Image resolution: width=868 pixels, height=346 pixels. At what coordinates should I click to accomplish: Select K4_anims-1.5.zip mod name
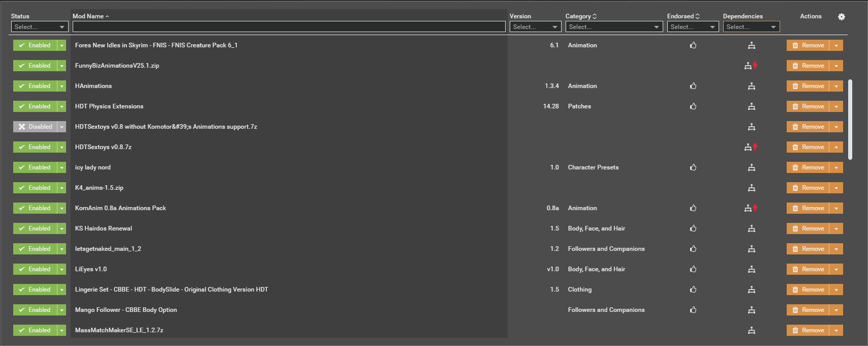(x=99, y=188)
